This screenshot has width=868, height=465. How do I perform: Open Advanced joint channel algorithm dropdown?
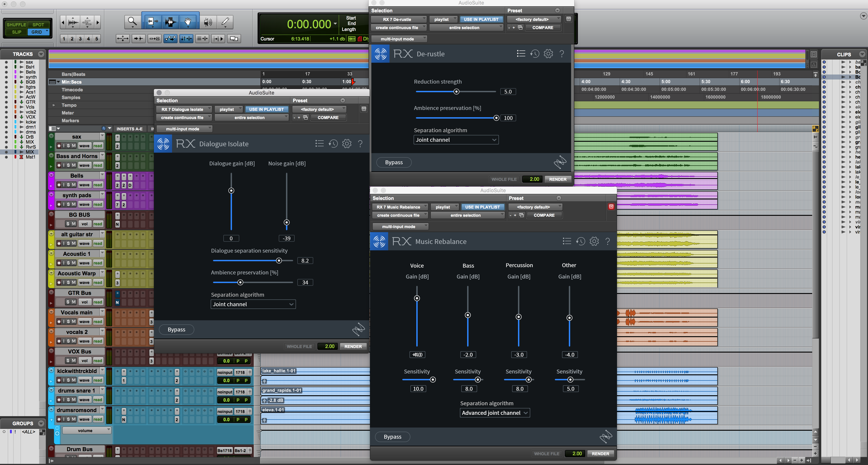[x=495, y=413]
